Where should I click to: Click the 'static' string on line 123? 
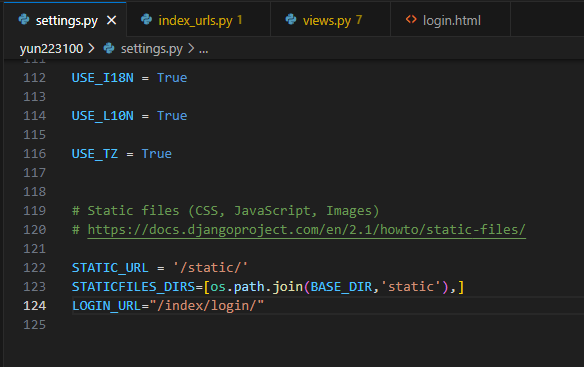411,287
